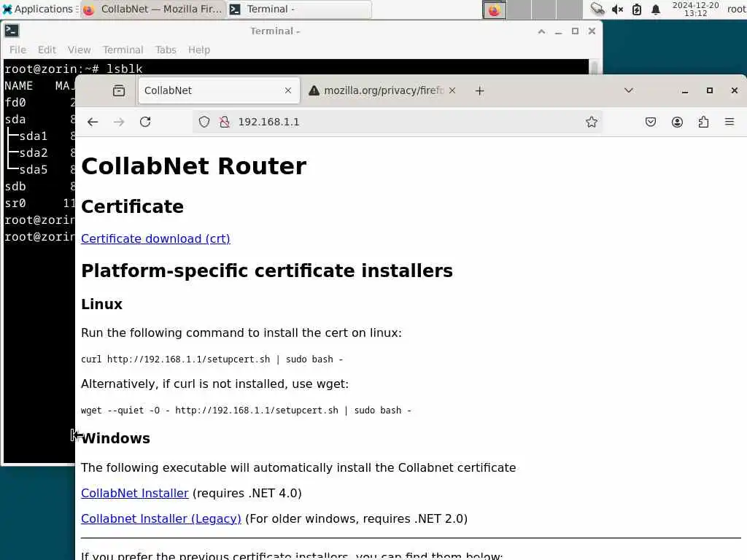Open the Terminal Edit menu
The width and height of the screenshot is (747, 560).
pyautogui.click(x=47, y=50)
